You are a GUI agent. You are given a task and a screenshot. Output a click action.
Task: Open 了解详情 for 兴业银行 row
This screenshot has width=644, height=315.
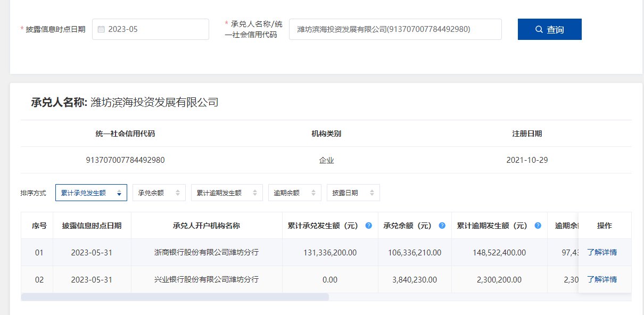602,279
